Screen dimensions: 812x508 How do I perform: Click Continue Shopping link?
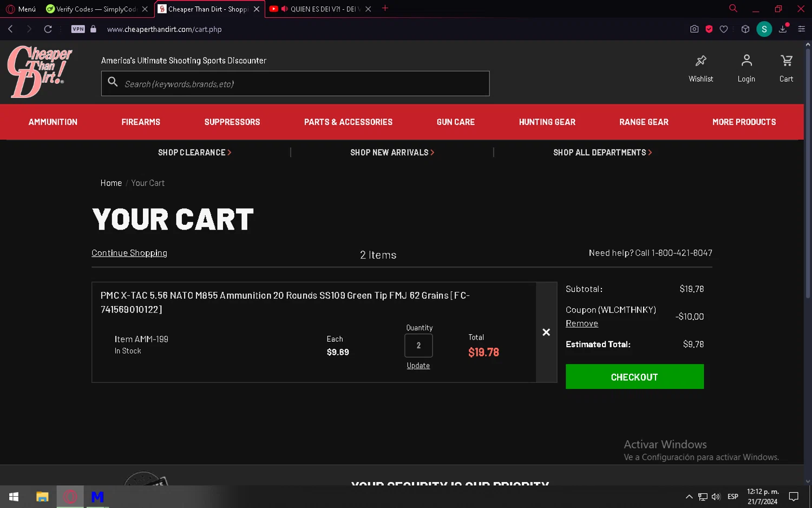tap(129, 253)
